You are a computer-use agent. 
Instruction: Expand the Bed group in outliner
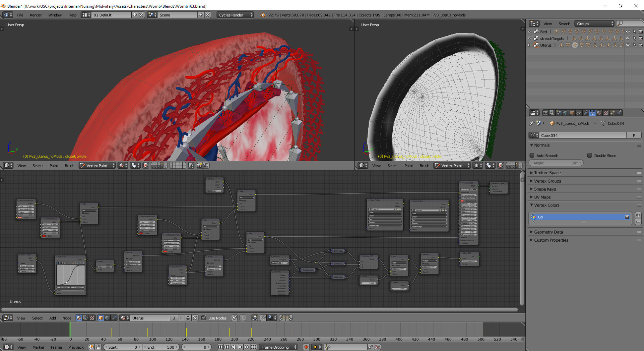point(529,32)
